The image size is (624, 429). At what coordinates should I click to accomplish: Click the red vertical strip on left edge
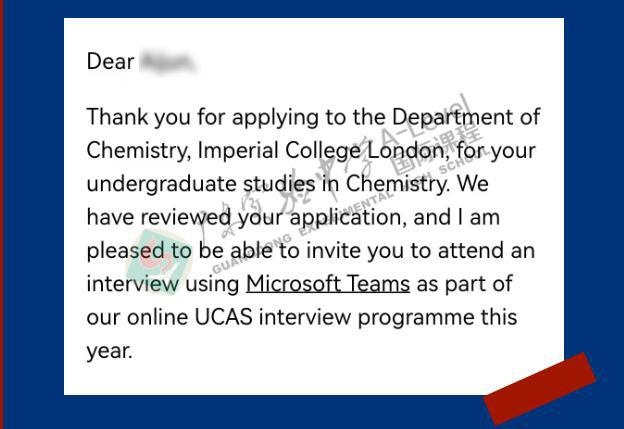click(2, 214)
